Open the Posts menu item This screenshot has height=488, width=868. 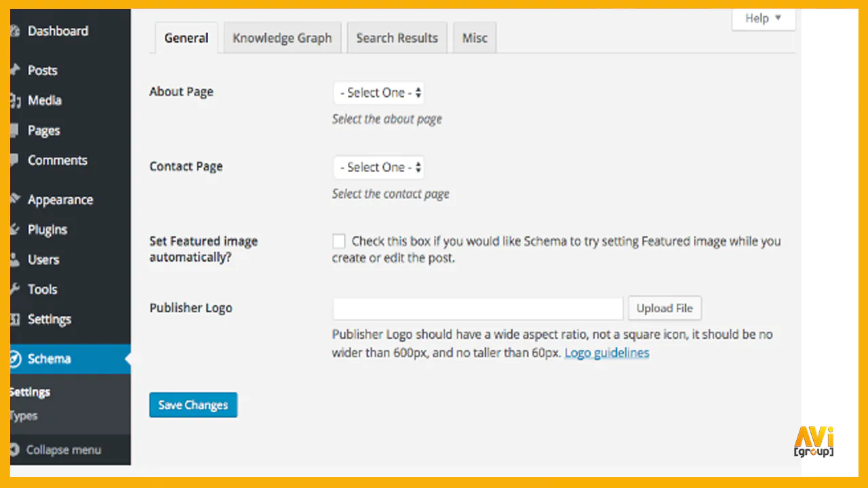(42, 70)
